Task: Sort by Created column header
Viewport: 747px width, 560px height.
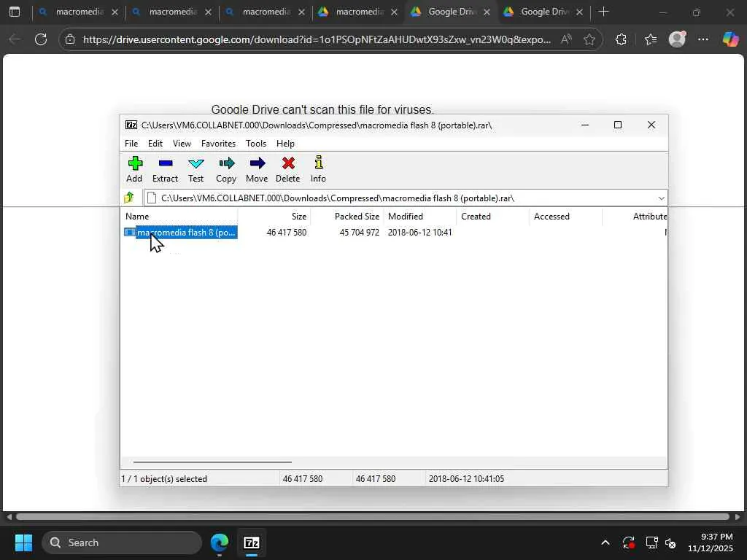Action: [493, 216]
